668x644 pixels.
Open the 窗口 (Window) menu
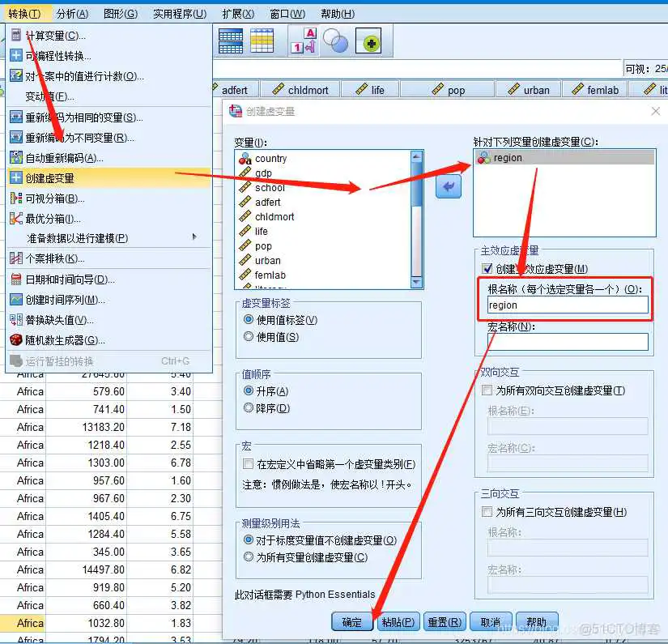pyautogui.click(x=287, y=14)
